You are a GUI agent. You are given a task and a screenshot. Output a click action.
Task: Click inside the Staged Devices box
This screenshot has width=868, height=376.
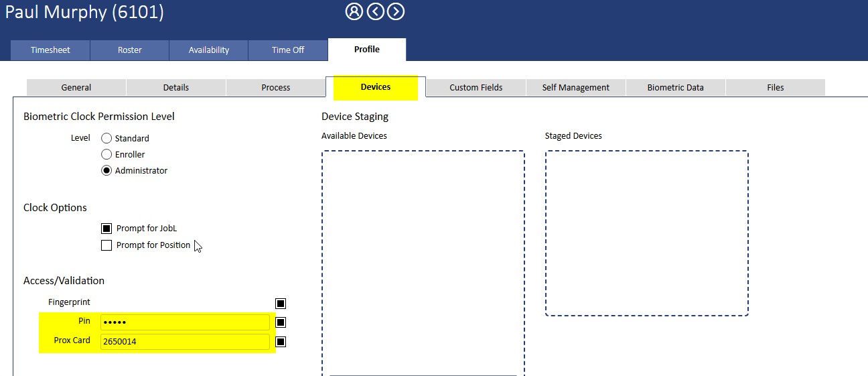click(646, 233)
